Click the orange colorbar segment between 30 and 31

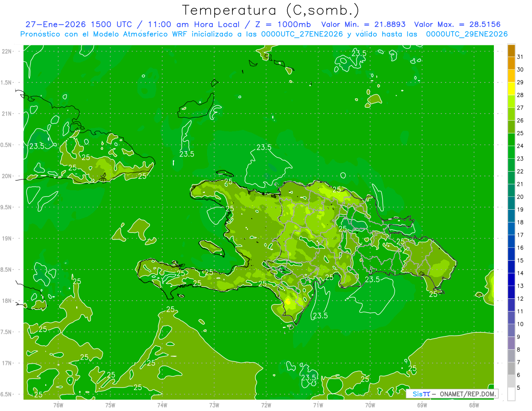tap(511, 63)
